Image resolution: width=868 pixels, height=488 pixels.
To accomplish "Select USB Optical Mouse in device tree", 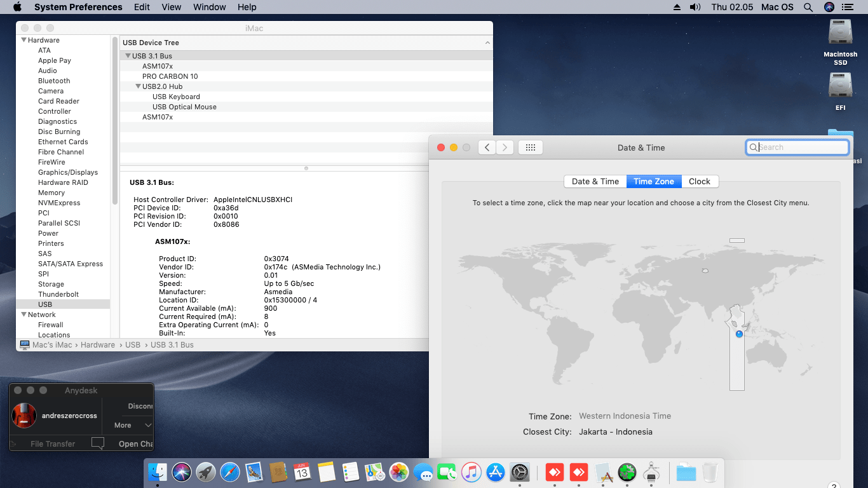I will coord(184,107).
